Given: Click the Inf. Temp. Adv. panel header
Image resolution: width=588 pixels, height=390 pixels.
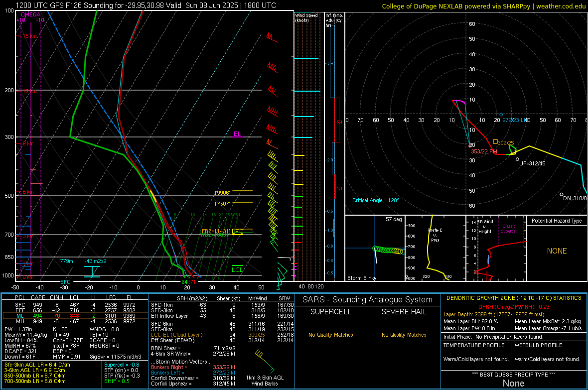Looking at the screenshot, I should pos(334,20).
